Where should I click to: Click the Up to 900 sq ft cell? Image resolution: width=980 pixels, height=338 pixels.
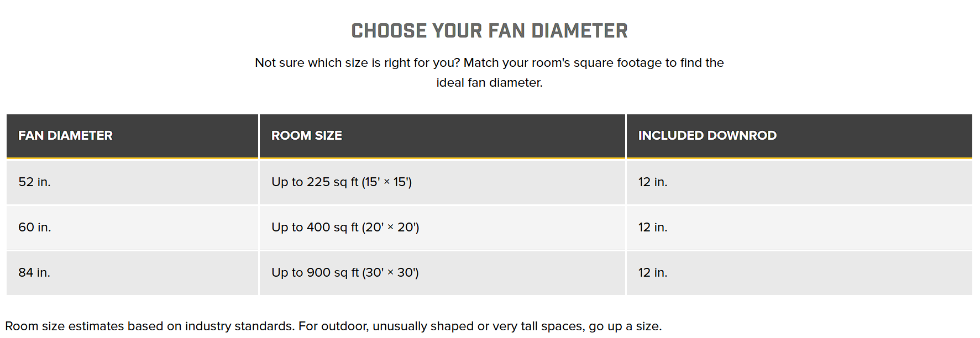(x=442, y=273)
